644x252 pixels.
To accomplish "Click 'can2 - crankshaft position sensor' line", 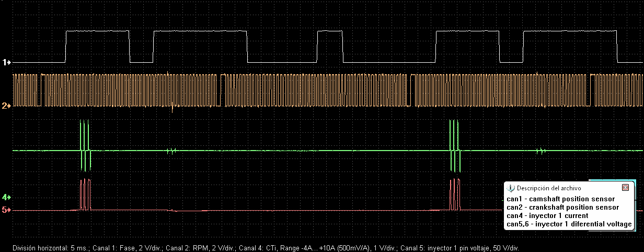I will 562,208.
